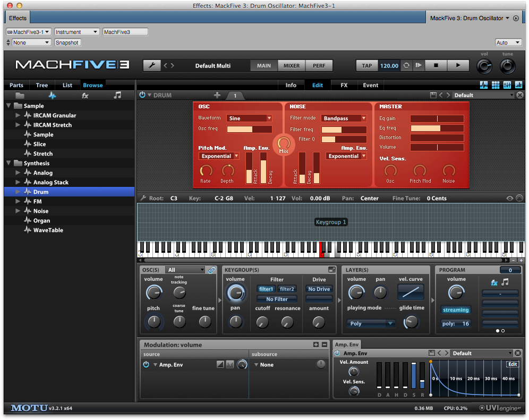Toggle the Amp. Env modulation source power

click(146, 365)
